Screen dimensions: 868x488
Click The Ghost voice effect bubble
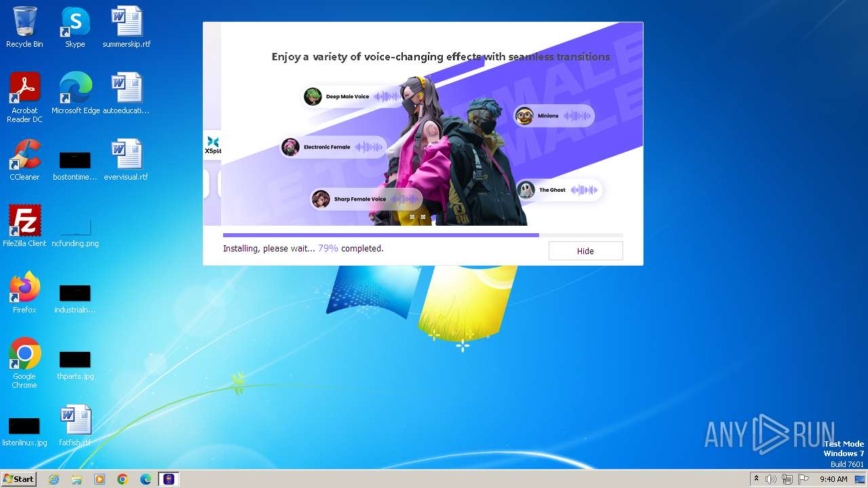(x=559, y=190)
